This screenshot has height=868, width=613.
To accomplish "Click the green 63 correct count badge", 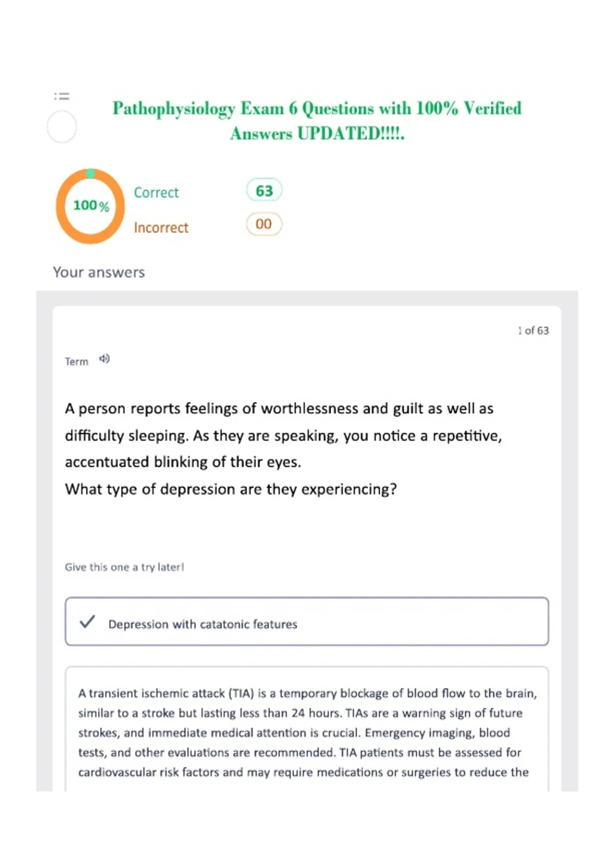I will 264,190.
